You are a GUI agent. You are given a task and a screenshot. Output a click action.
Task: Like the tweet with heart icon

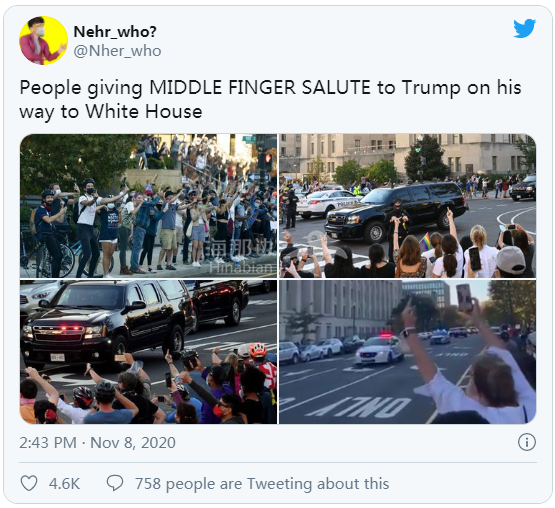click(29, 483)
